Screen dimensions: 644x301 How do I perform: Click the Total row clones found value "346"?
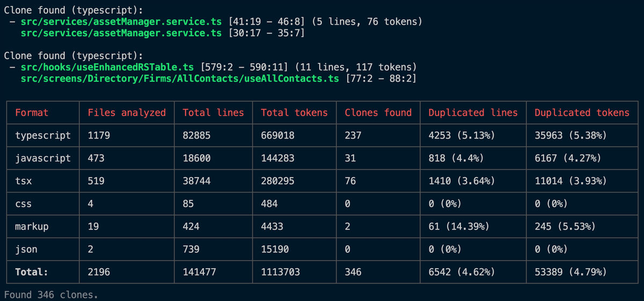coord(353,272)
